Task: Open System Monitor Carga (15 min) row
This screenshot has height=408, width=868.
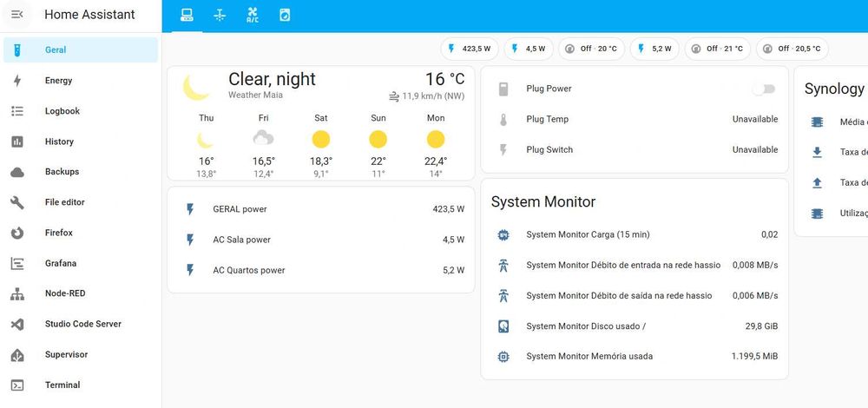Action: [x=635, y=234]
